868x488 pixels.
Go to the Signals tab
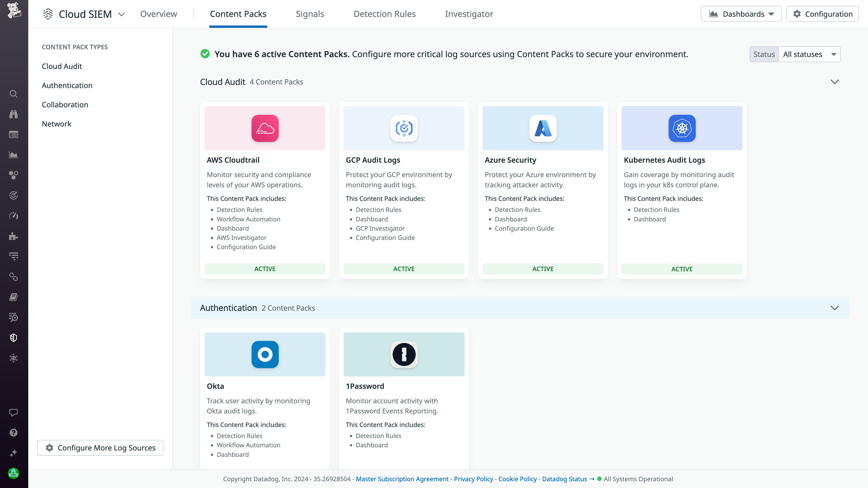coord(310,14)
